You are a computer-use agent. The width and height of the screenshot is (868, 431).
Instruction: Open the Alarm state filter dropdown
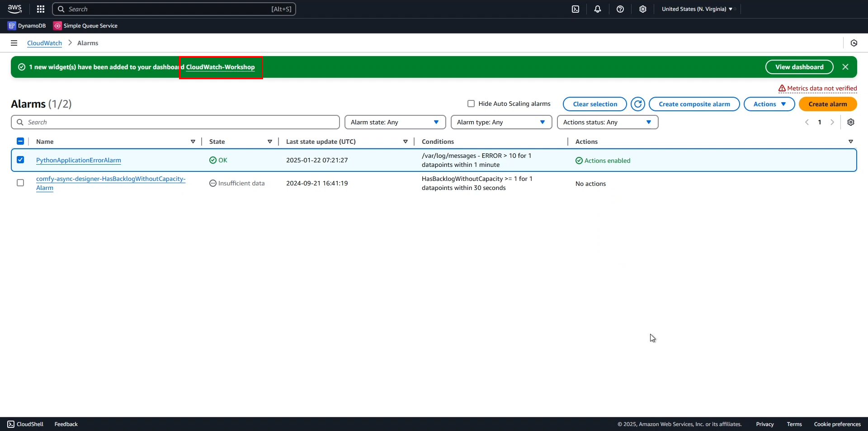395,122
